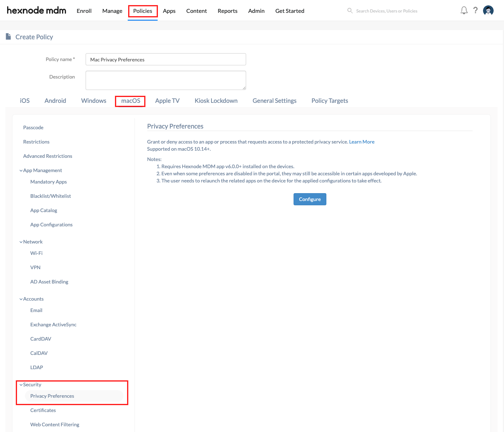Open AD Asset Binding settings
Screen dimensions: 504x432
tap(49, 282)
